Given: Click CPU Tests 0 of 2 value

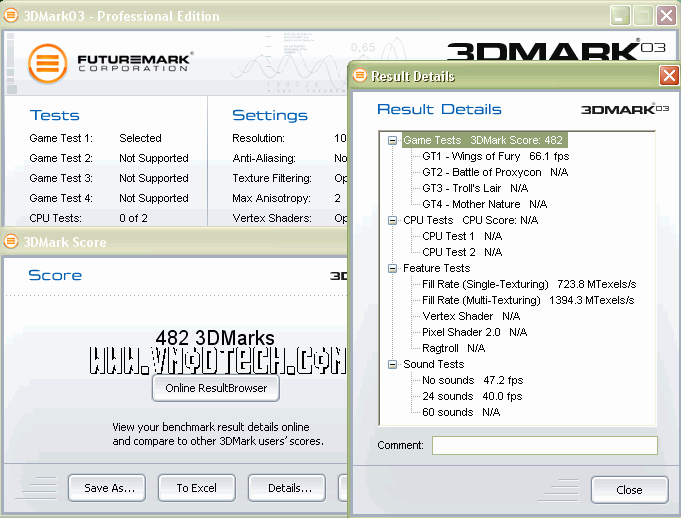Looking at the screenshot, I should coord(133,218).
